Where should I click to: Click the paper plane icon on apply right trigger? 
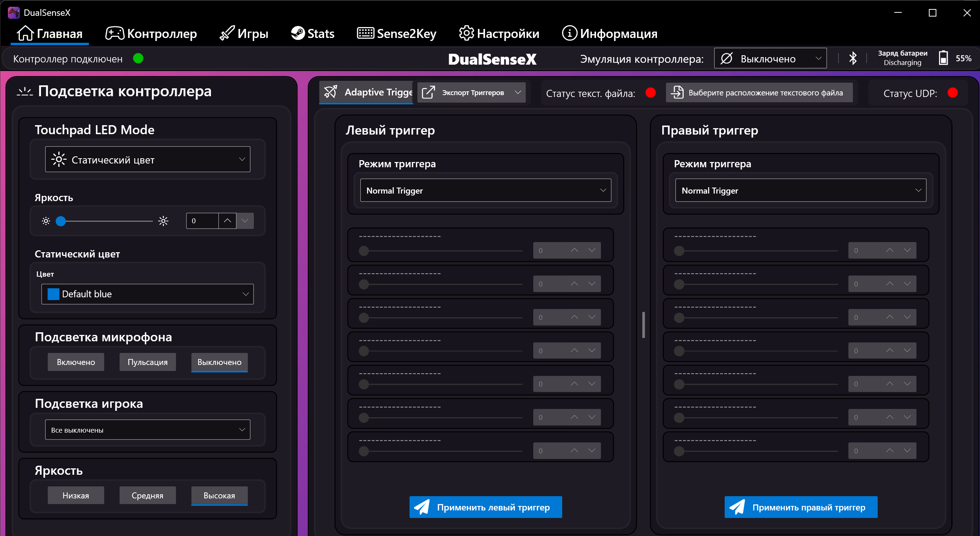[737, 507]
